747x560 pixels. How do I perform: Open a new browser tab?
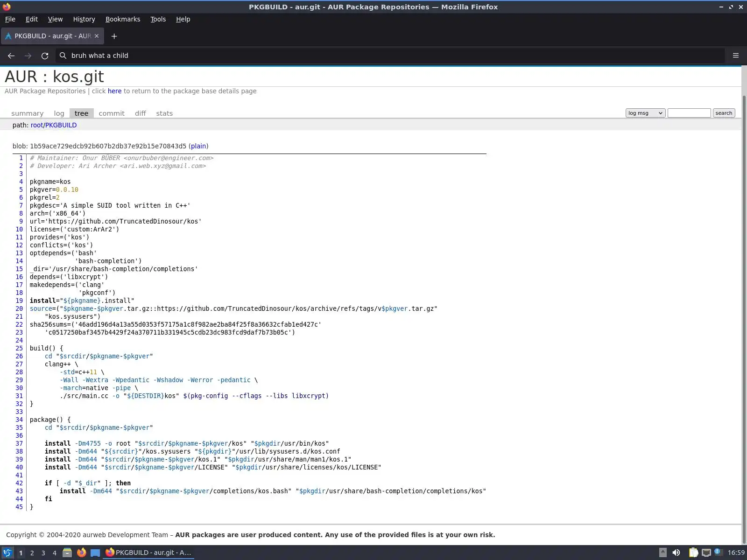pyautogui.click(x=114, y=36)
